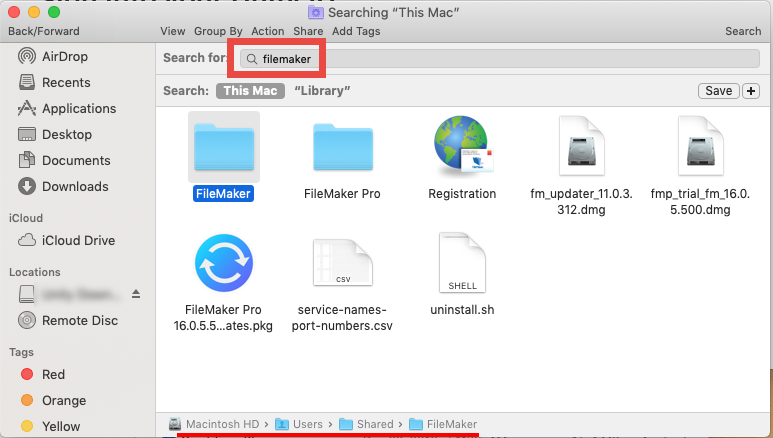
Task: Open the Share toolbar menu
Action: click(x=308, y=31)
